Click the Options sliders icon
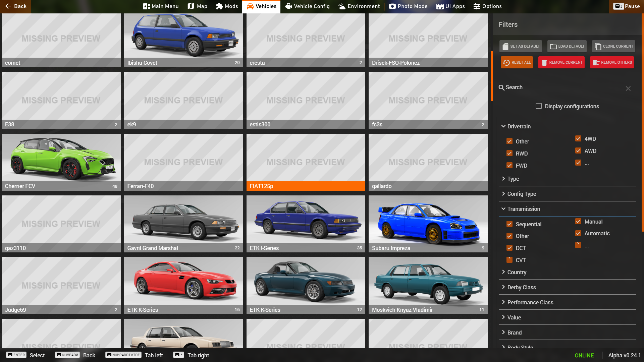 click(477, 6)
